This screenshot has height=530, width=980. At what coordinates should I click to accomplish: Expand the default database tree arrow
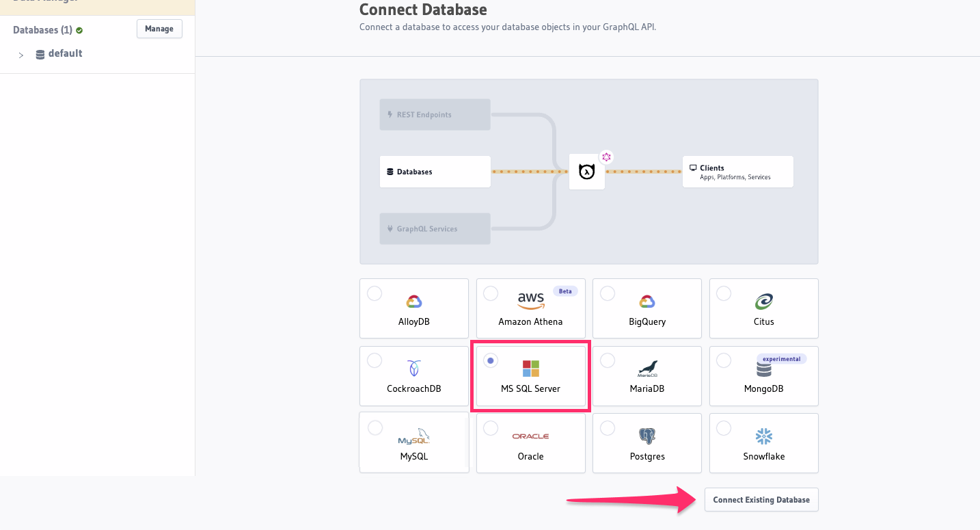coord(21,55)
